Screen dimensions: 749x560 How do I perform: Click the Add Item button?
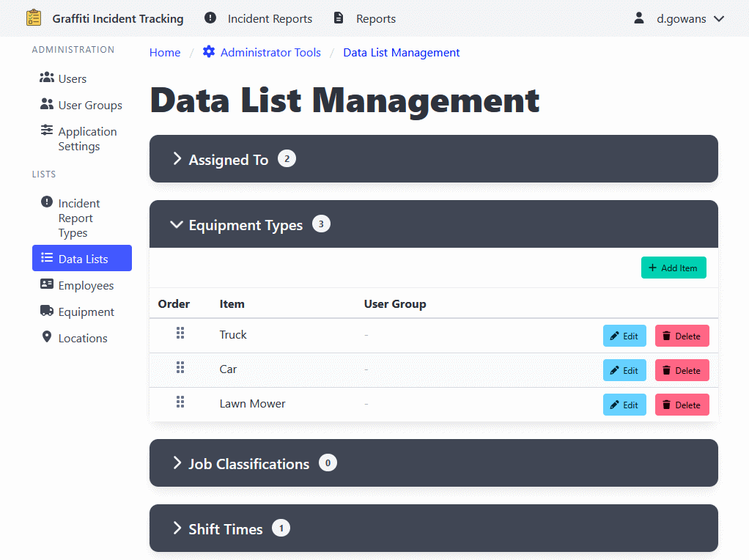673,267
